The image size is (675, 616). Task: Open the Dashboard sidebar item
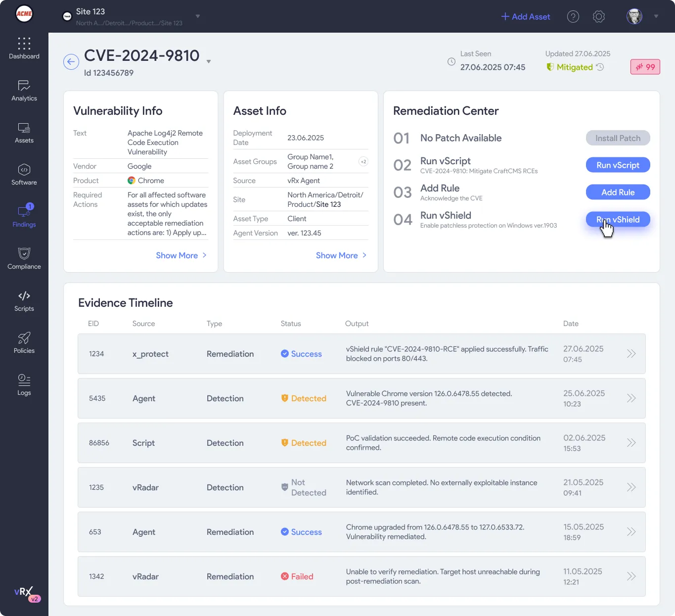(x=24, y=48)
